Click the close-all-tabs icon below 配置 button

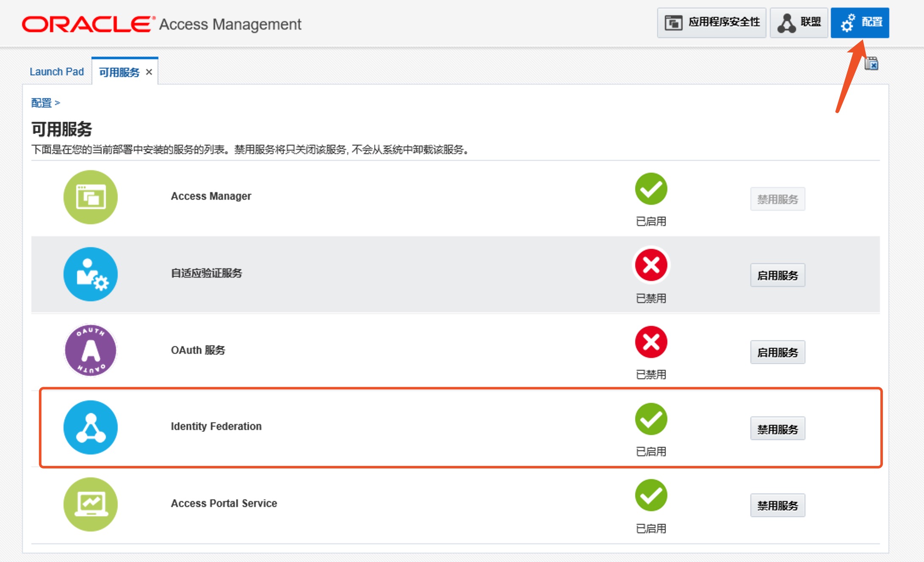pos(871,63)
